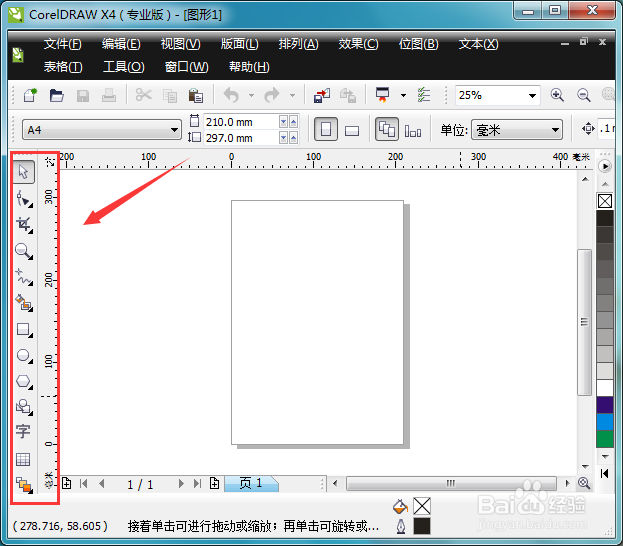Set page to landscape orientation
The height and width of the screenshot is (546, 623).
coord(352,130)
